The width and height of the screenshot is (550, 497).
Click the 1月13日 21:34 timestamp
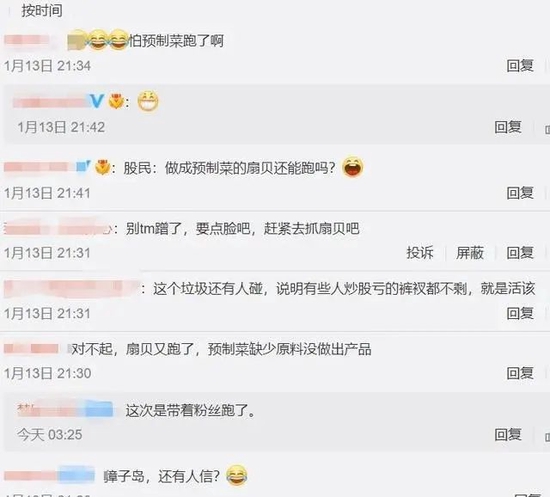(x=47, y=66)
